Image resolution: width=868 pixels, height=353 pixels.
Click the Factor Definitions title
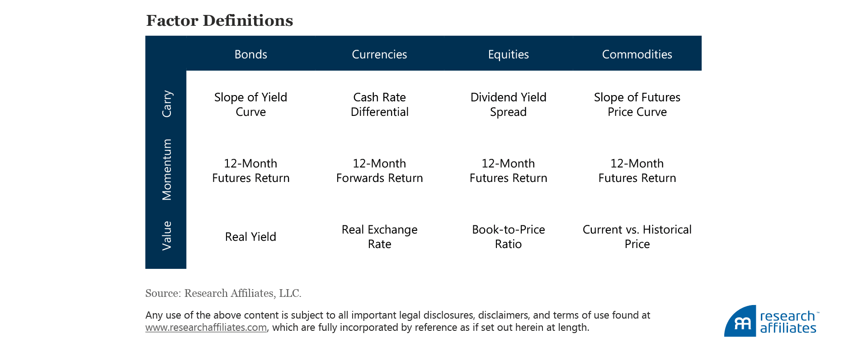220,21
